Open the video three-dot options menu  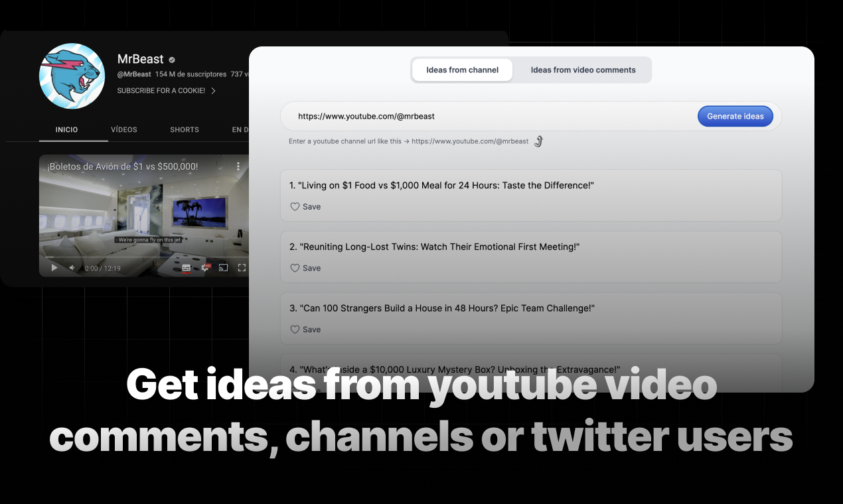[x=238, y=166]
